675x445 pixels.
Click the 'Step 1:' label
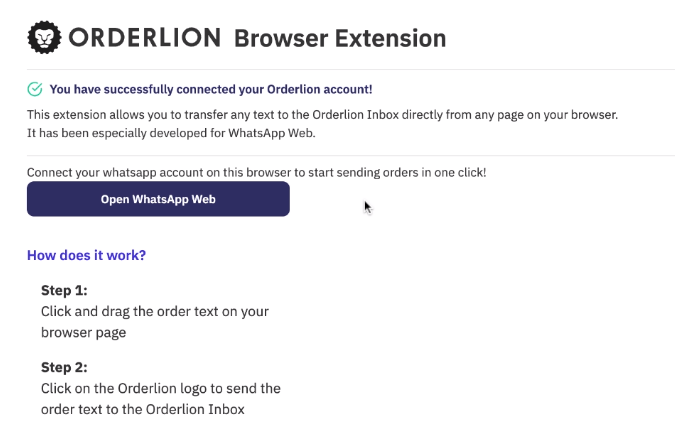click(64, 290)
